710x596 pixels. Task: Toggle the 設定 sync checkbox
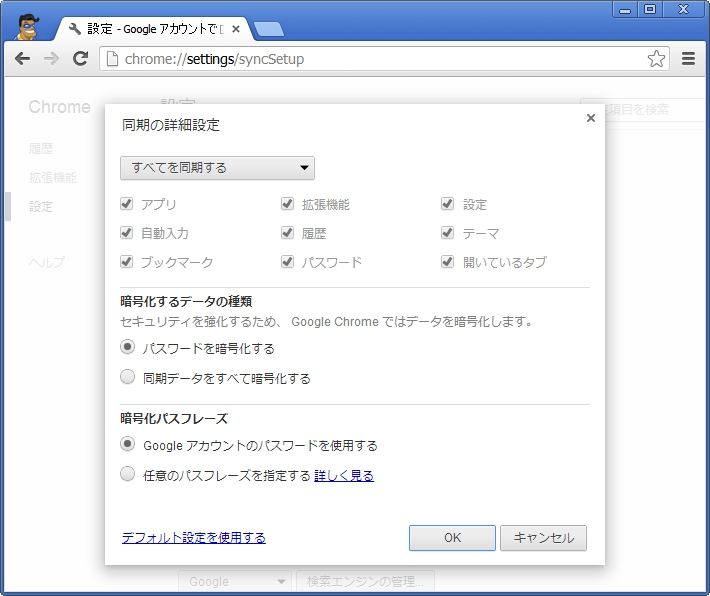(447, 204)
